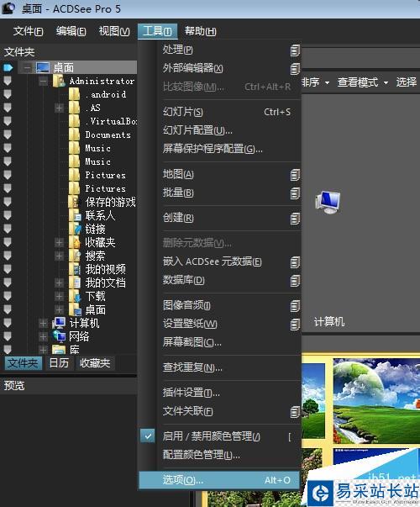Click the Administrator user folder icon
Screen dimensions: 420x507
59,81
